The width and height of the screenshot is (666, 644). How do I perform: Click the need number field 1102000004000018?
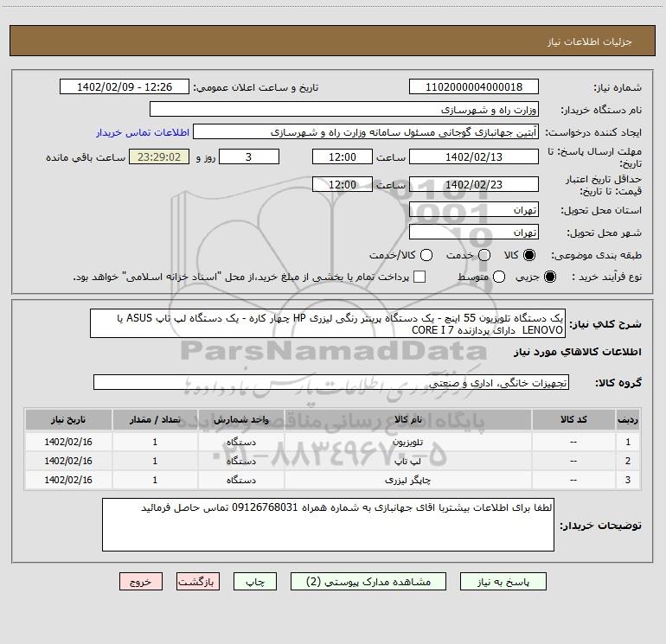point(474,86)
